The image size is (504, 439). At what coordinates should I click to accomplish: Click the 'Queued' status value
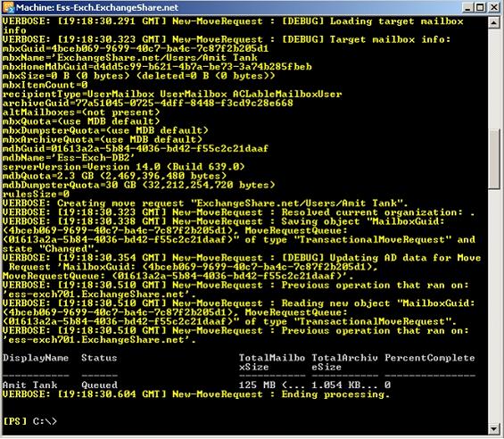(x=99, y=385)
